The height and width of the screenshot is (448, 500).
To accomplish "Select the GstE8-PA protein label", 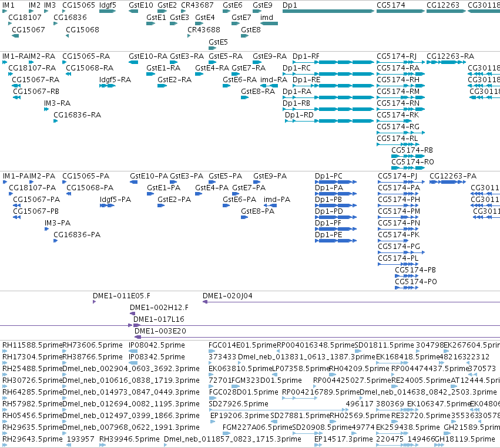I will click(258, 211).
